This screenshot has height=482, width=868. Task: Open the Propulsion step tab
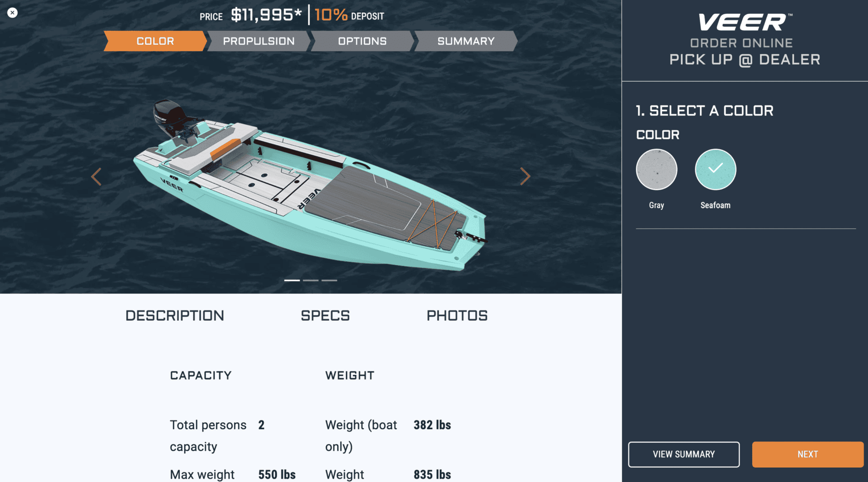point(259,41)
